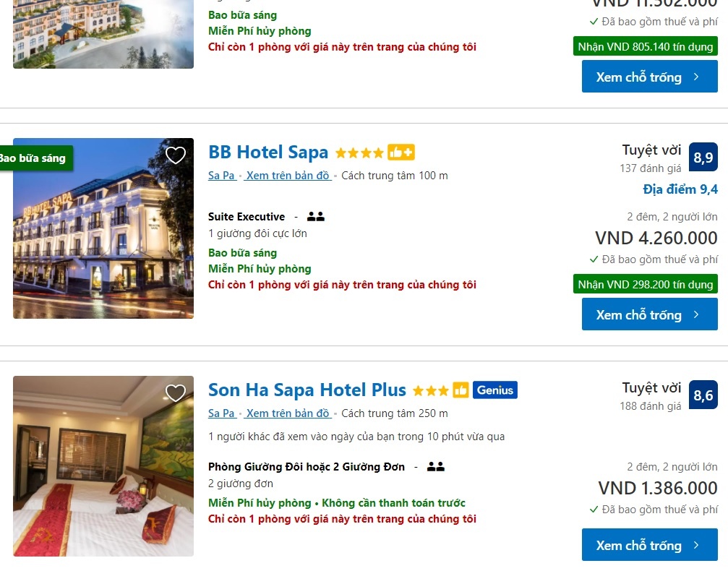Click Son Ha Sapa three-star rating
The height and width of the screenshot is (571, 728).
coord(430,391)
